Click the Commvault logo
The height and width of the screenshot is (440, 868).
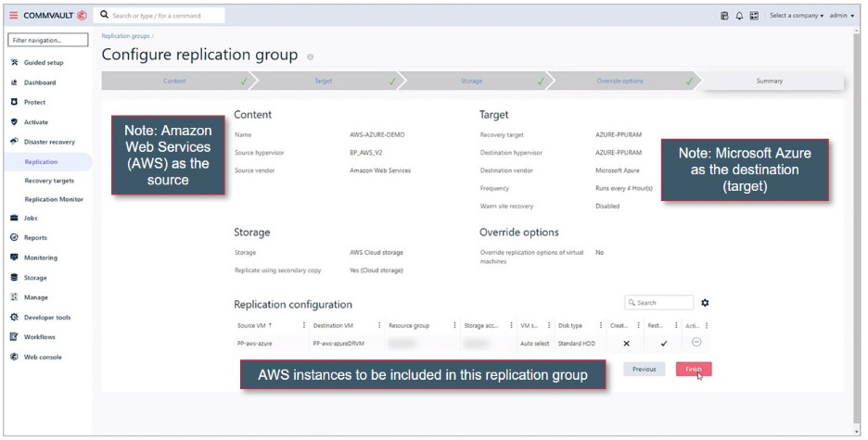pos(55,16)
